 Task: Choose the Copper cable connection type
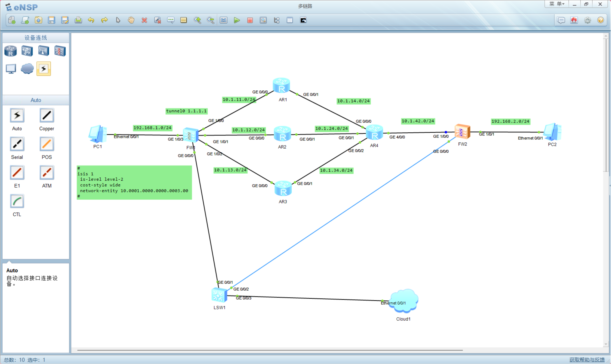click(x=47, y=115)
